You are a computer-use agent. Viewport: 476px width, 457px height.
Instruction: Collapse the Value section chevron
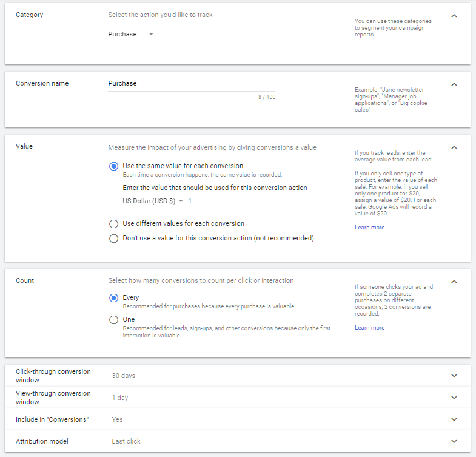(454, 147)
